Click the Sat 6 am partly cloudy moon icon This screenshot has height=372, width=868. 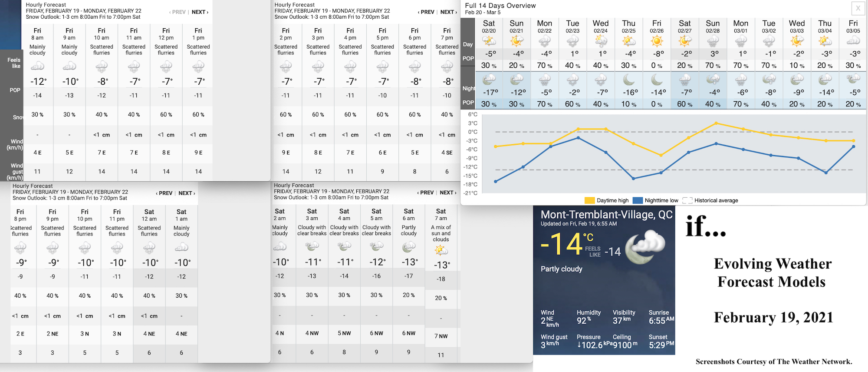pos(409,246)
